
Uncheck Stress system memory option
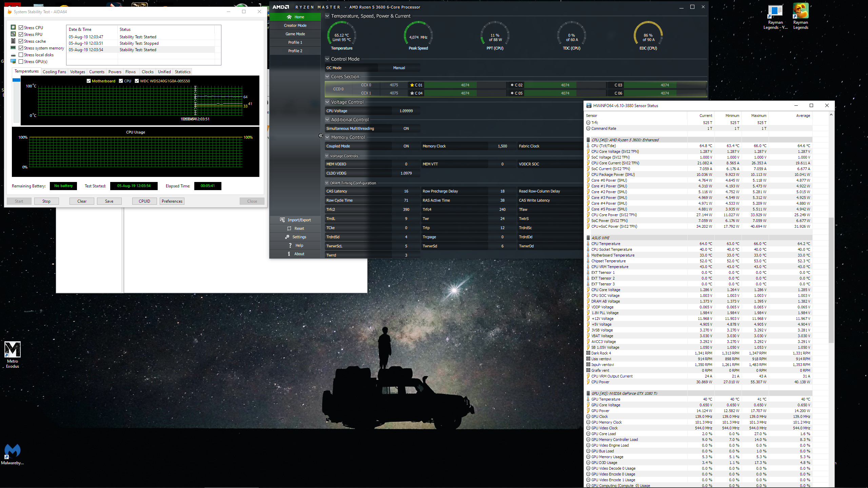pos(21,48)
